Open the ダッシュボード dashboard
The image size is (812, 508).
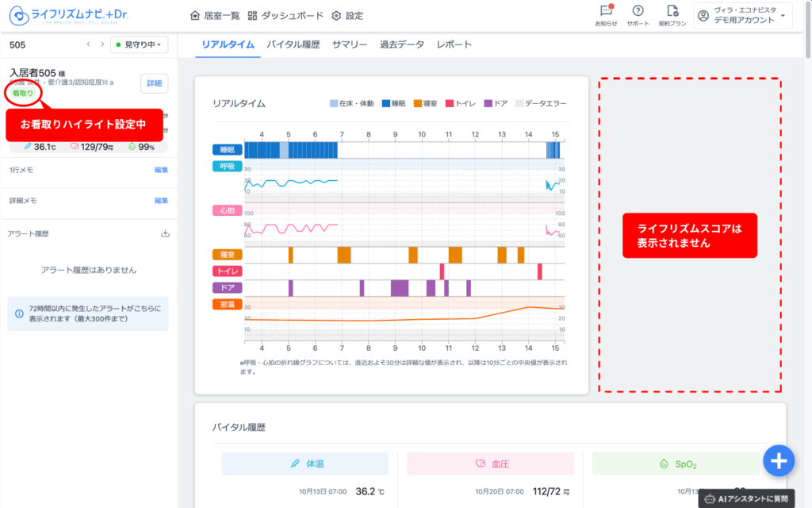pos(285,16)
